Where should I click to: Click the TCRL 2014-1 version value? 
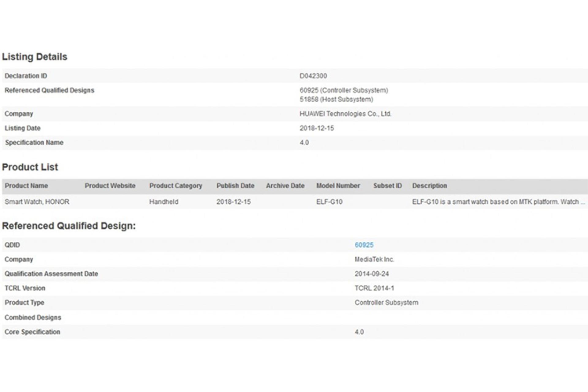(x=374, y=288)
